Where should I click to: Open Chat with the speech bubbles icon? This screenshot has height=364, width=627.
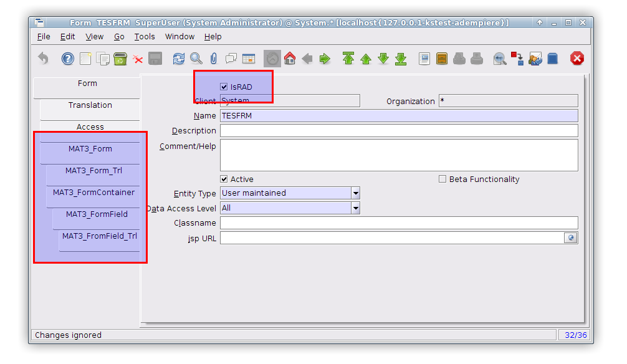coord(231,59)
